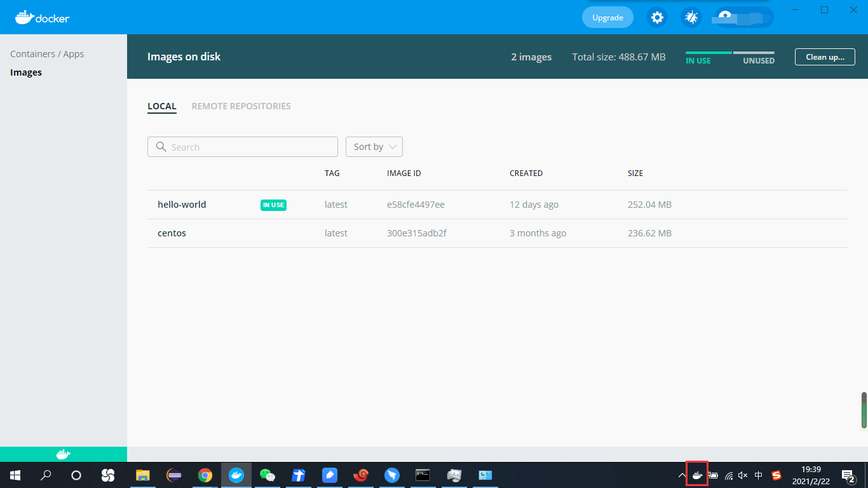868x488 pixels.
Task: Click the vertical scrollbar thumb
Action: (x=864, y=410)
